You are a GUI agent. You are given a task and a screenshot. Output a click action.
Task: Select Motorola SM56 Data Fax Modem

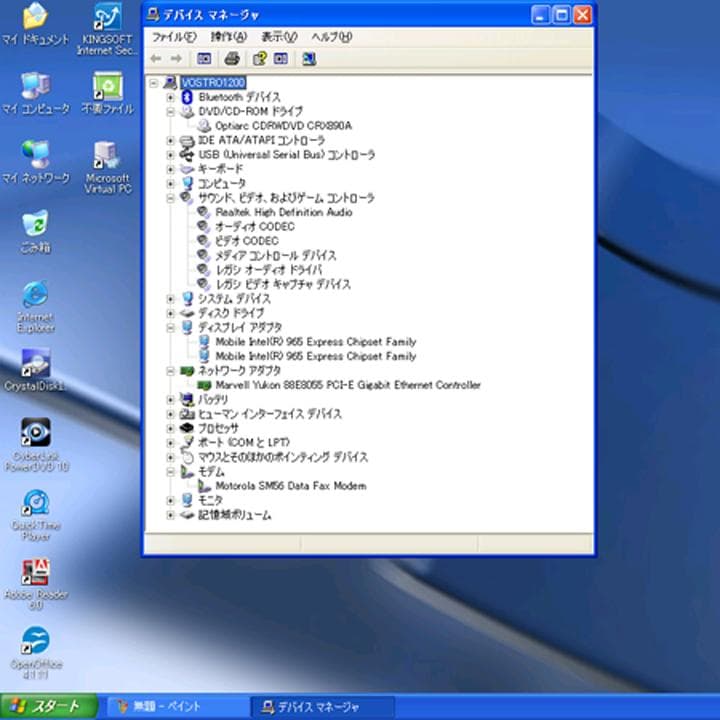291,486
